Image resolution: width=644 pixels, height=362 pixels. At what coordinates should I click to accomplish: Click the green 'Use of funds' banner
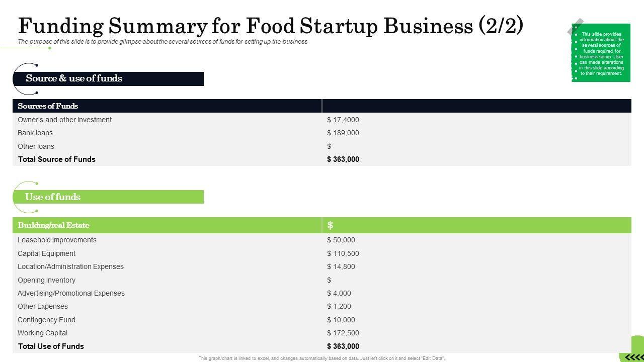tap(53, 197)
